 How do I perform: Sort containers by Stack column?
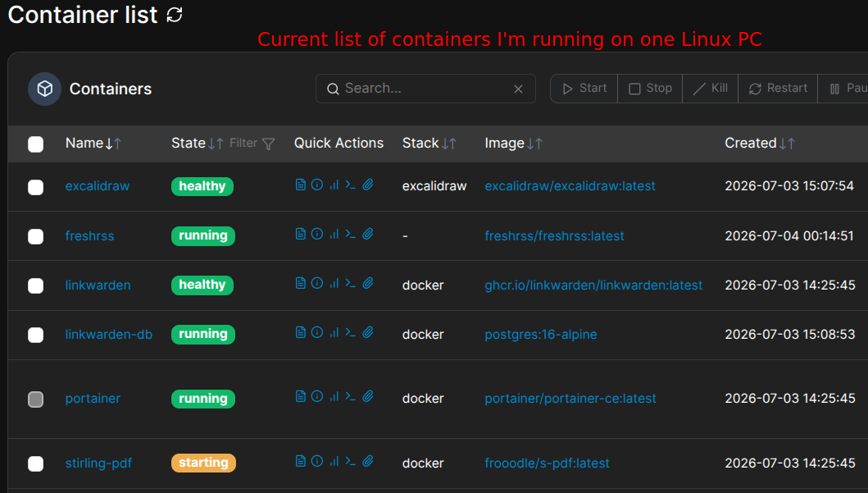429,144
